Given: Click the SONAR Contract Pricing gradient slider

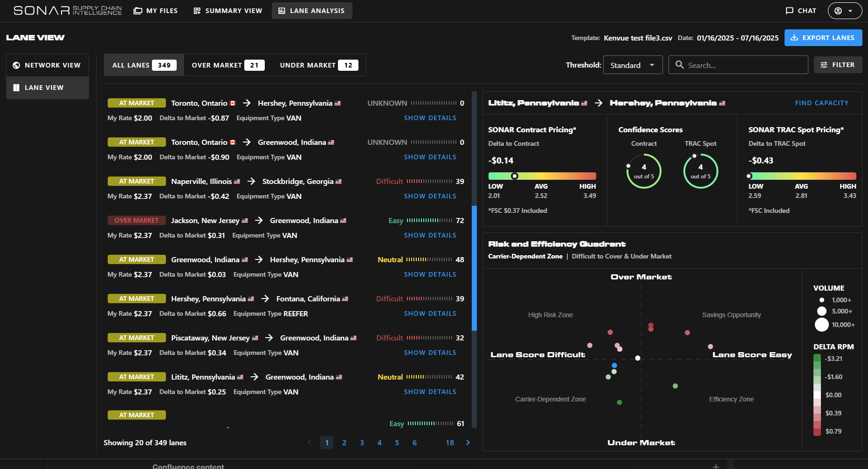Looking at the screenshot, I should click(542, 176).
